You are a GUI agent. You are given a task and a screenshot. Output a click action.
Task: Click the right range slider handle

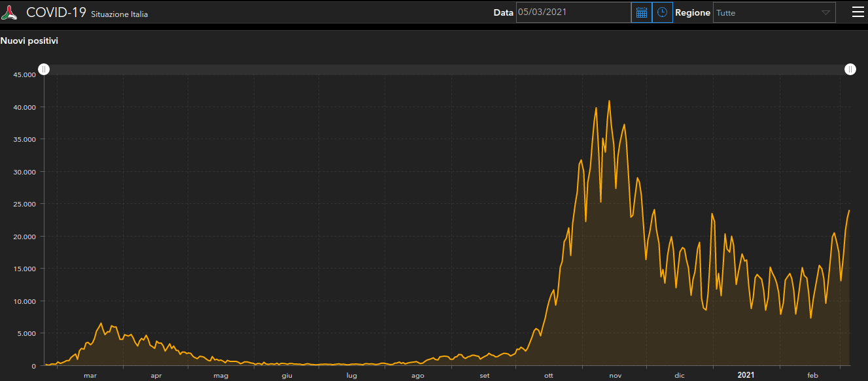pyautogui.click(x=850, y=69)
